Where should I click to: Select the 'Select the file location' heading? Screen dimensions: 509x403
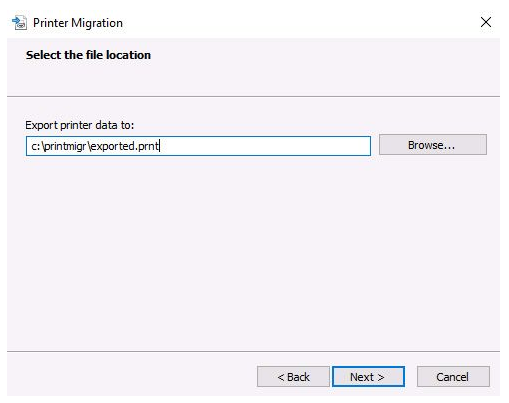pos(88,55)
